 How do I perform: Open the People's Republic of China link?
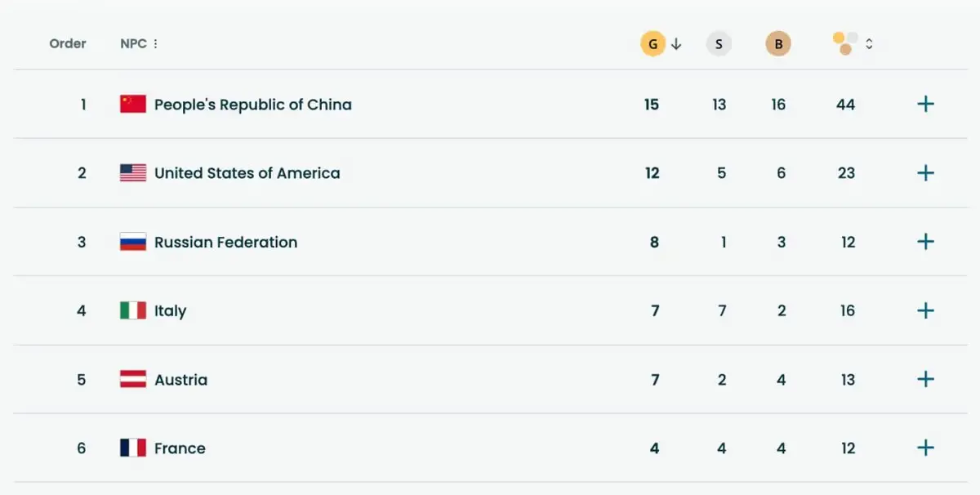[x=252, y=105]
